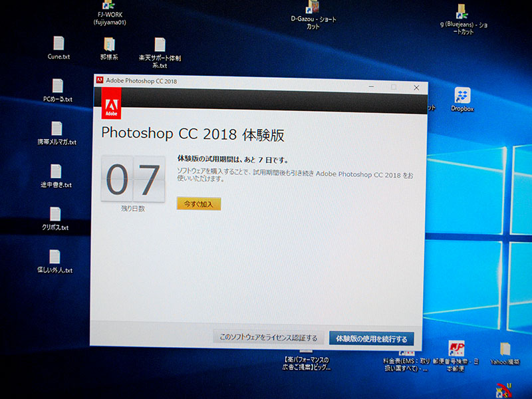Click the 07 remaining days counter
The image size is (532, 399).
tap(133, 179)
